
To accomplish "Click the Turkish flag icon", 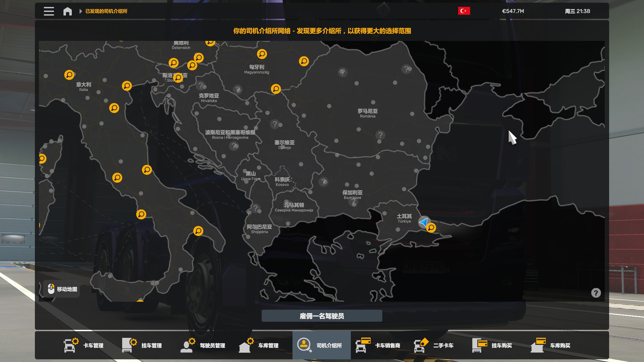I will 464,11.
